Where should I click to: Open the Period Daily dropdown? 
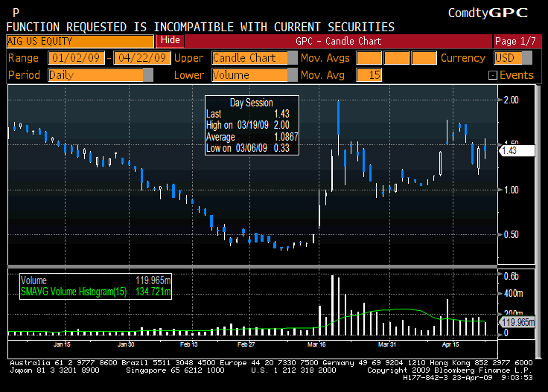tap(101, 75)
